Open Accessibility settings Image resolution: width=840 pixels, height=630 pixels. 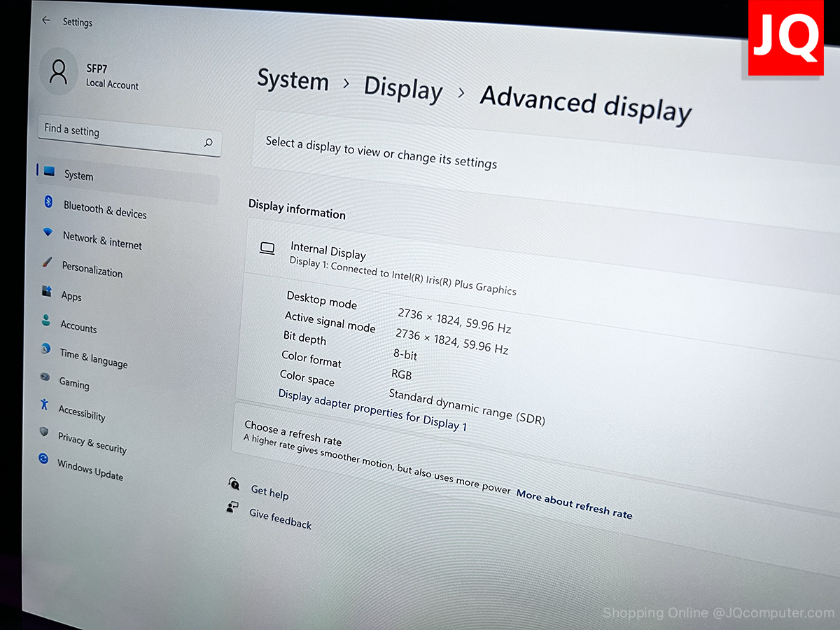coord(82,412)
